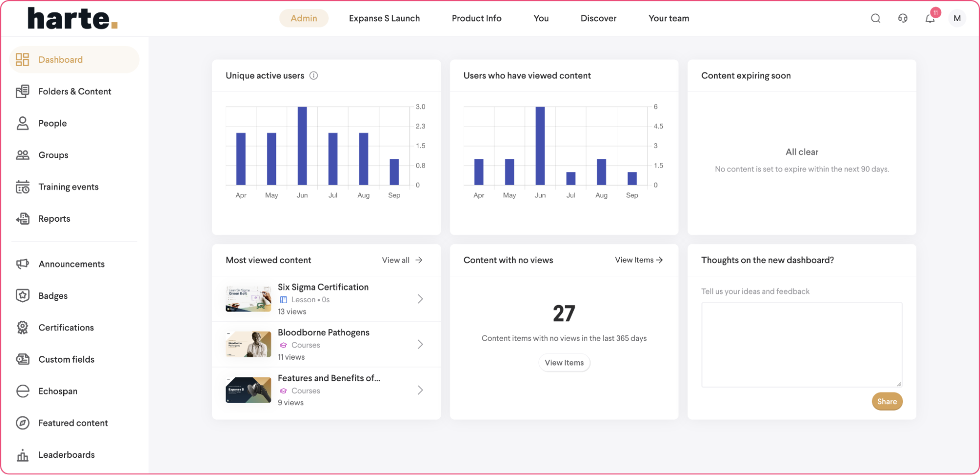Screen dimensions: 980x475
Task: Switch to the Discover tab
Action: 598,19
